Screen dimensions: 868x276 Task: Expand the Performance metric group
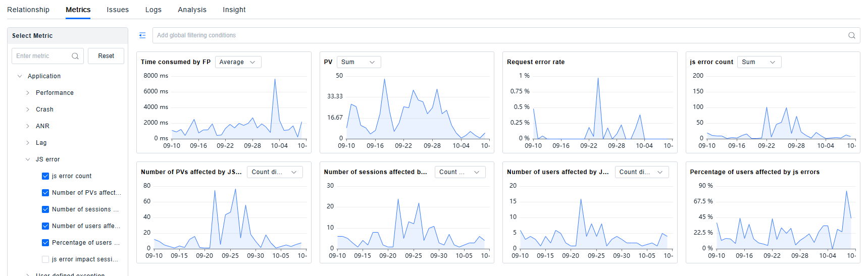[28, 93]
